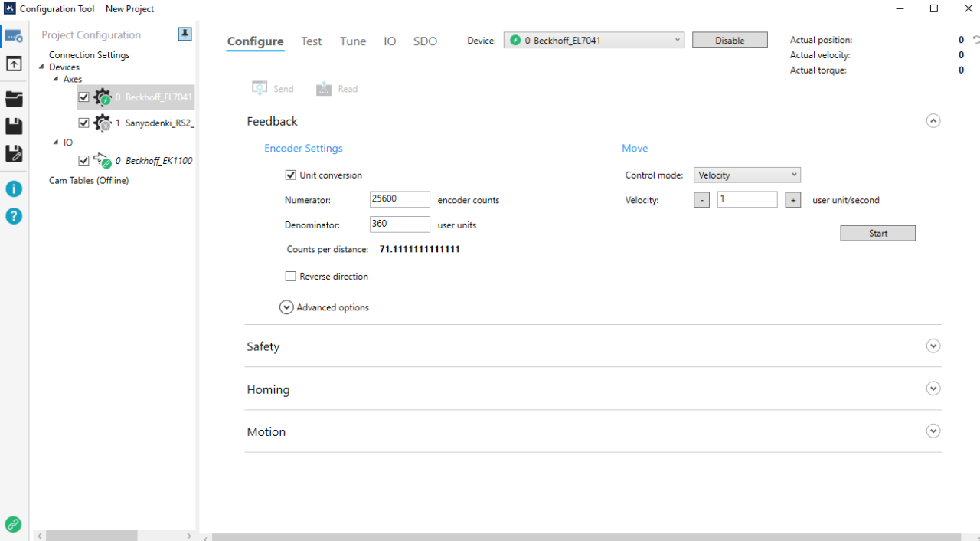The image size is (980, 541).
Task: Open the SDO tab
Action: [425, 41]
